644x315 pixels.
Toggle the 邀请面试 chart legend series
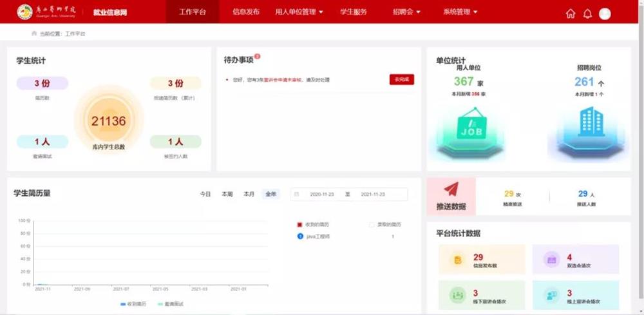[x=170, y=303]
